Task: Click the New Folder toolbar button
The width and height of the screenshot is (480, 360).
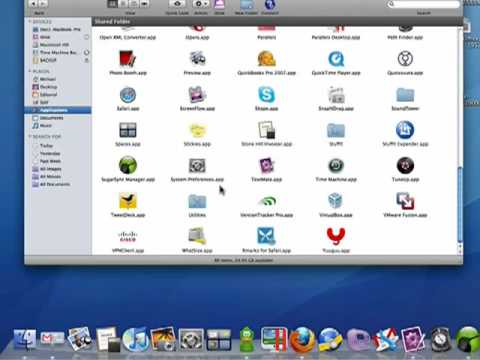Action: [247, 5]
